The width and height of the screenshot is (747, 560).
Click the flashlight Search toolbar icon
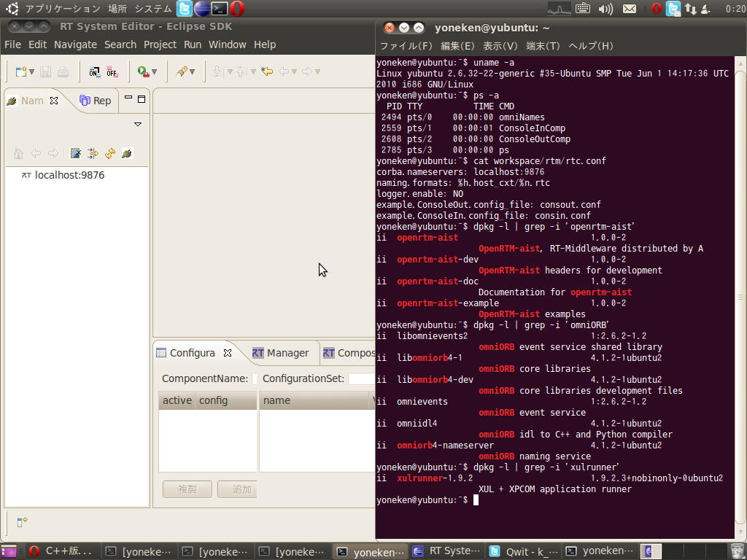181,72
